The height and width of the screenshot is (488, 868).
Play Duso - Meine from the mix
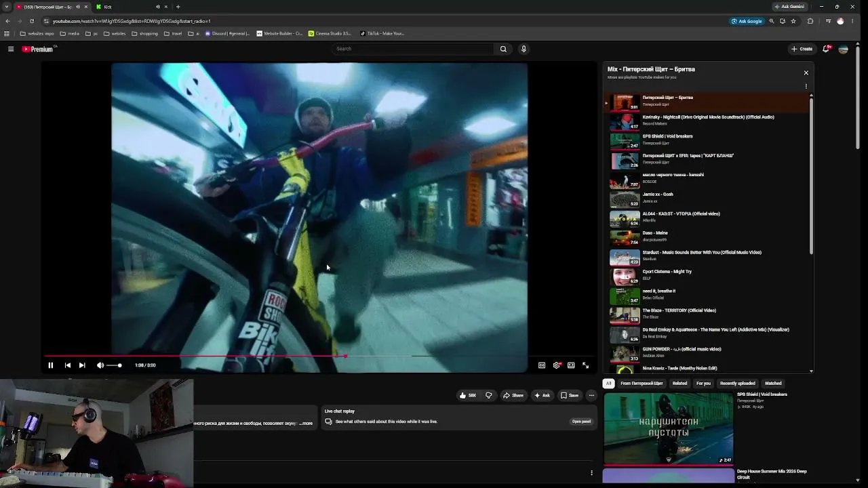[708, 238]
